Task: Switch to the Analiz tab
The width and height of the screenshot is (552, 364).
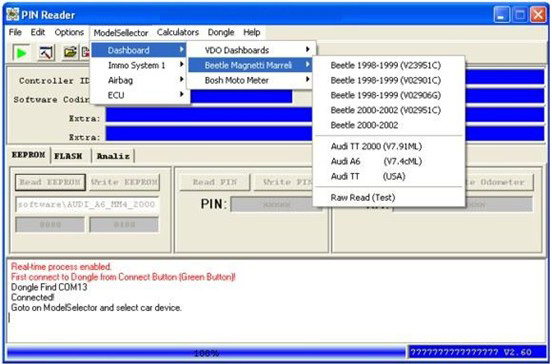Action: pos(113,156)
